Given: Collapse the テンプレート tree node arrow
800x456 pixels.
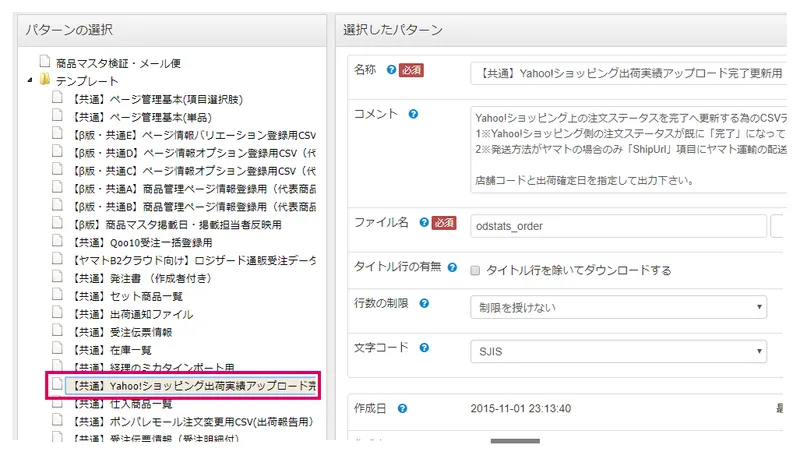Looking at the screenshot, I should 30,80.
